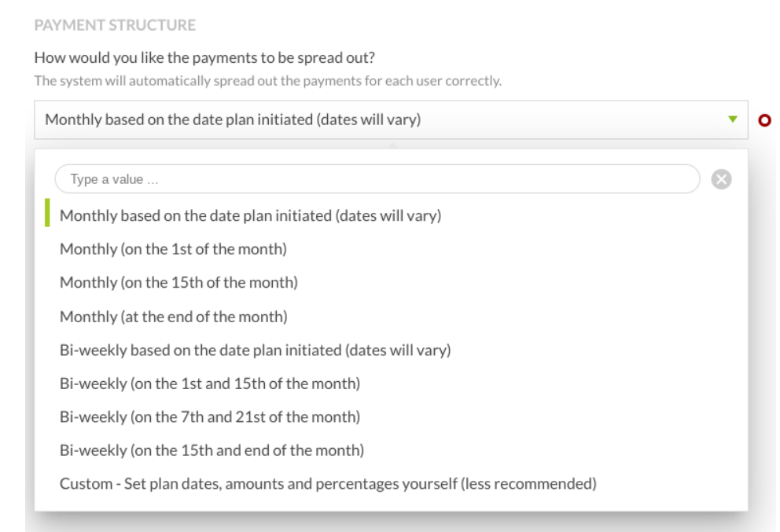
Task: Select the "Custom - Set plan dates" option
Action: tap(327, 483)
